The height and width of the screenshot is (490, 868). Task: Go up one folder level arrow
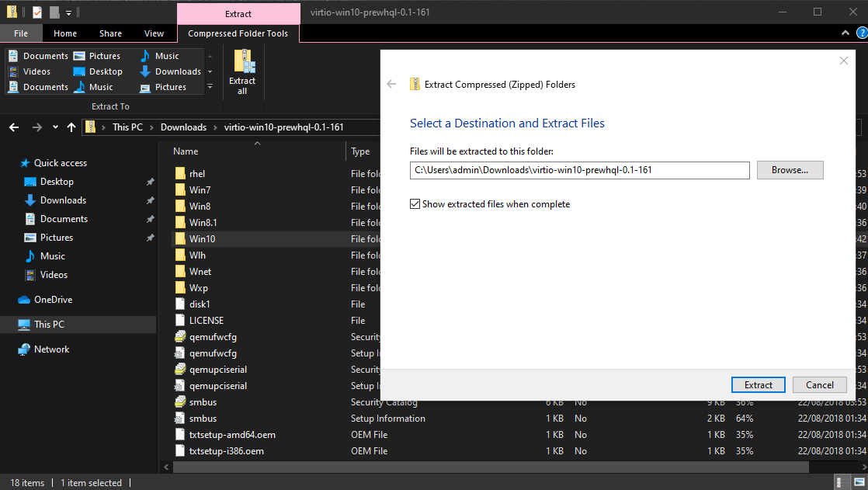(71, 127)
